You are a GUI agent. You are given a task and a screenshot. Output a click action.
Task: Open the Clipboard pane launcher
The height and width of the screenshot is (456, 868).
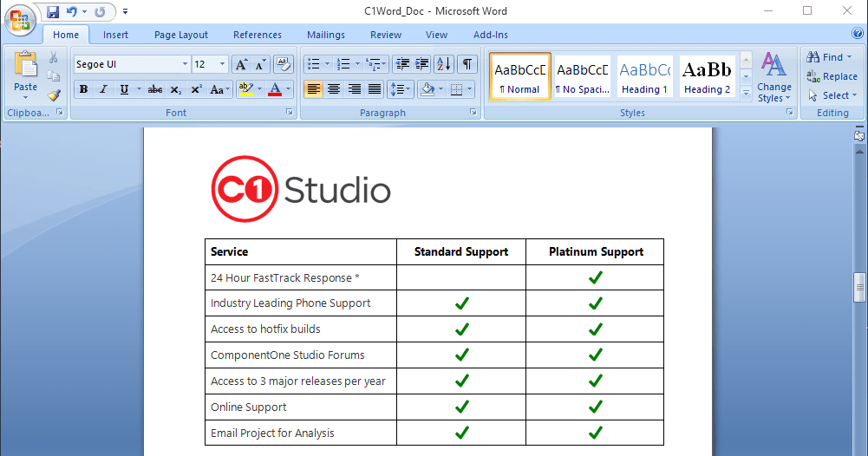point(59,112)
